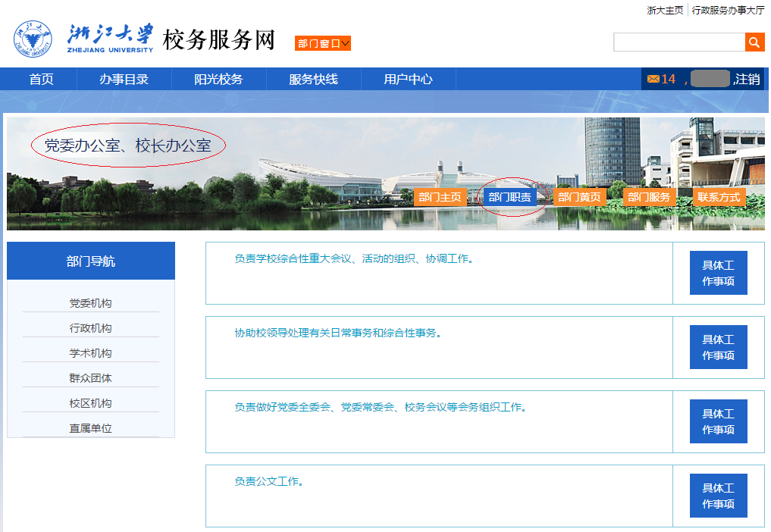
Task: Select the 部门职责 tab
Action: pyautogui.click(x=509, y=197)
